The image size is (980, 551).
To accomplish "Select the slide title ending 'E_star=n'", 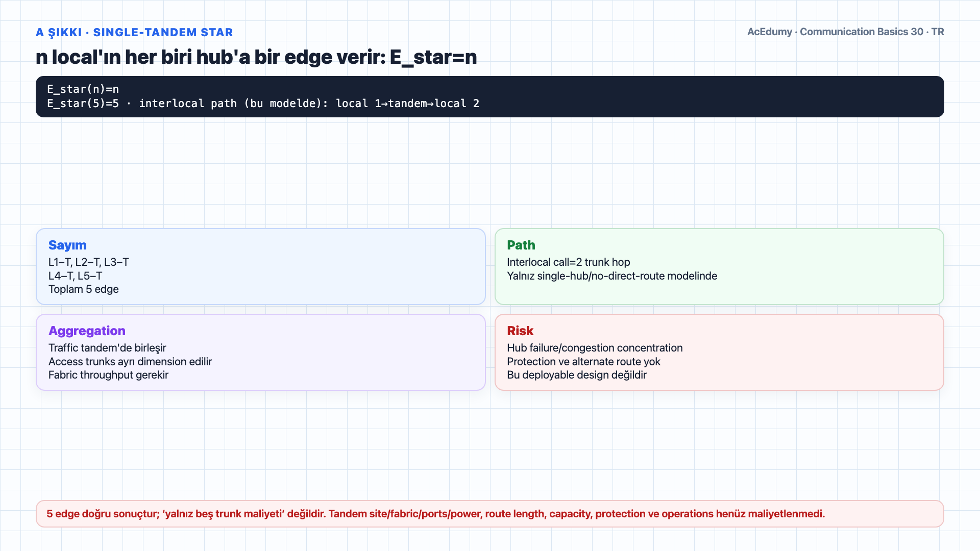I will click(256, 57).
